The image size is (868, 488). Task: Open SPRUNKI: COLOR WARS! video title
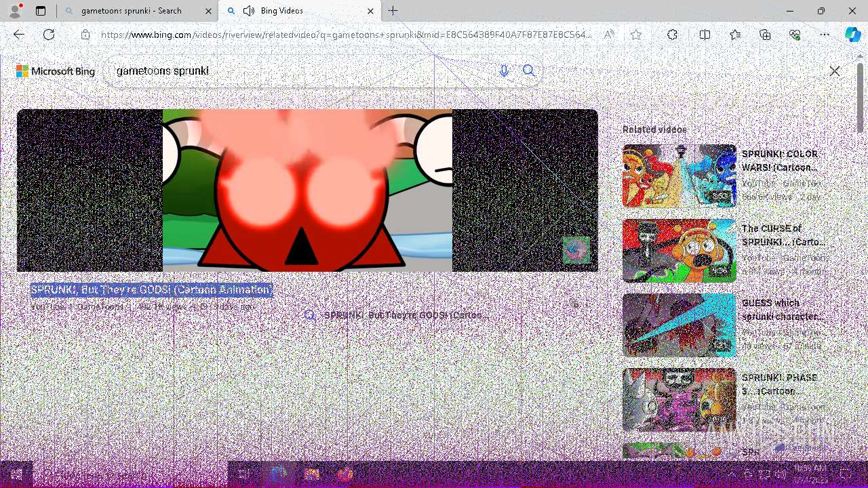pyautogui.click(x=780, y=161)
